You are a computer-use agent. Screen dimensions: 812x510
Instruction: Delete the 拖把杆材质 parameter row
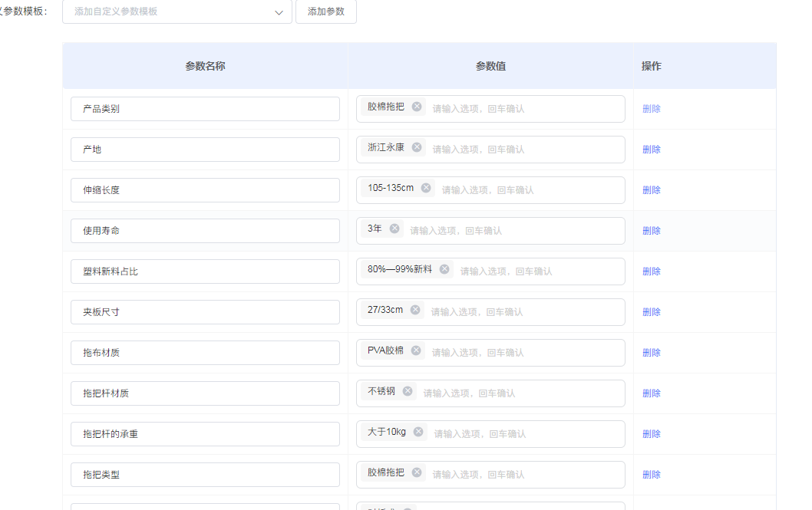pos(651,393)
